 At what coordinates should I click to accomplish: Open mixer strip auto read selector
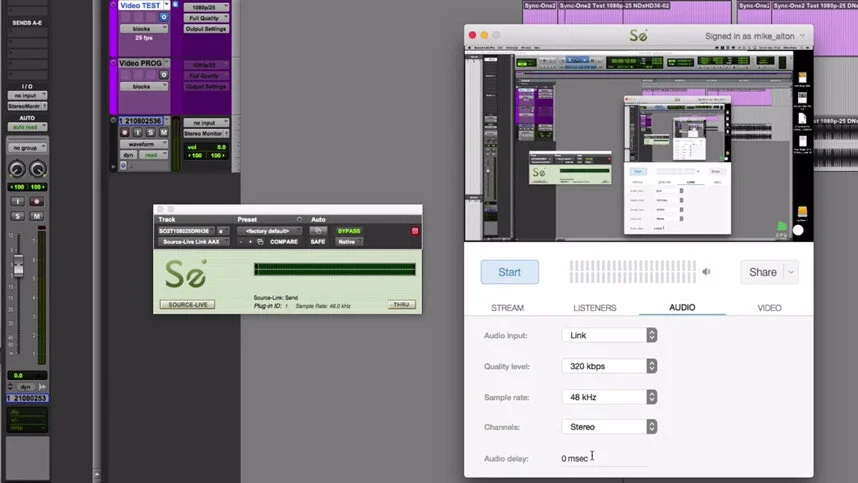point(27,127)
